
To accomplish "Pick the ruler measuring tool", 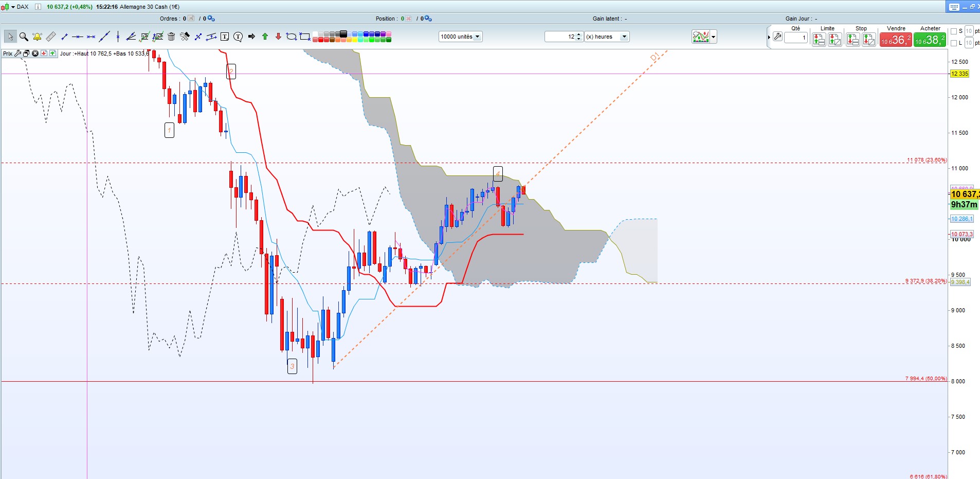I will pyautogui.click(x=51, y=37).
